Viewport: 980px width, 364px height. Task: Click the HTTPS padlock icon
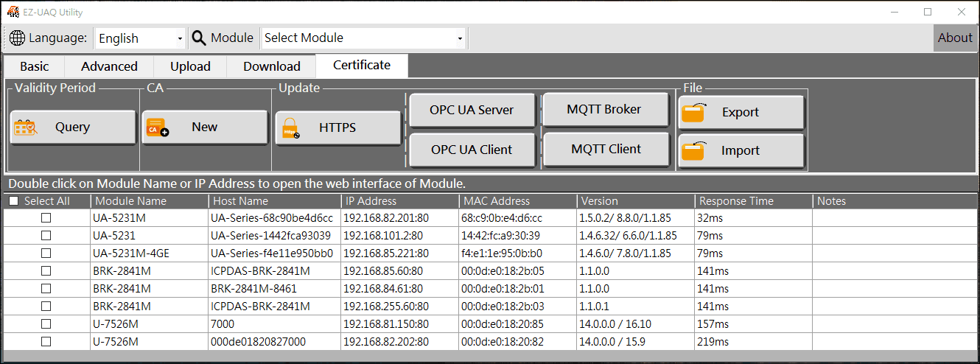288,129
